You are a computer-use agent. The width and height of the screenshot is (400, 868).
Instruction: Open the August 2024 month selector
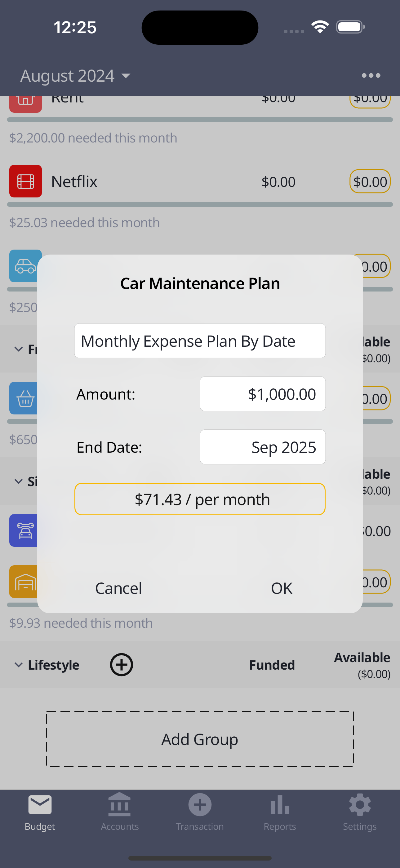(x=75, y=75)
